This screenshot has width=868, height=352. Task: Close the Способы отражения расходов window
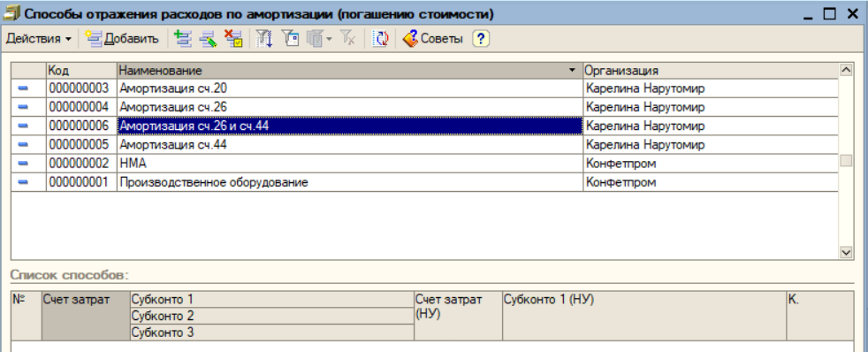tap(852, 14)
